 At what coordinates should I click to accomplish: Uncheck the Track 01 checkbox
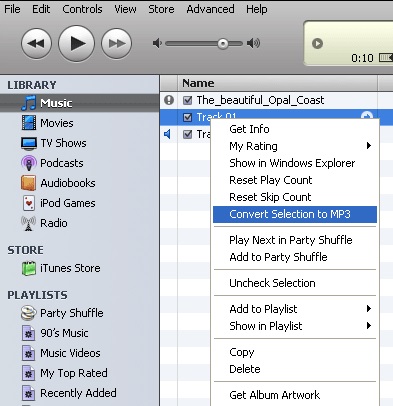[188, 117]
